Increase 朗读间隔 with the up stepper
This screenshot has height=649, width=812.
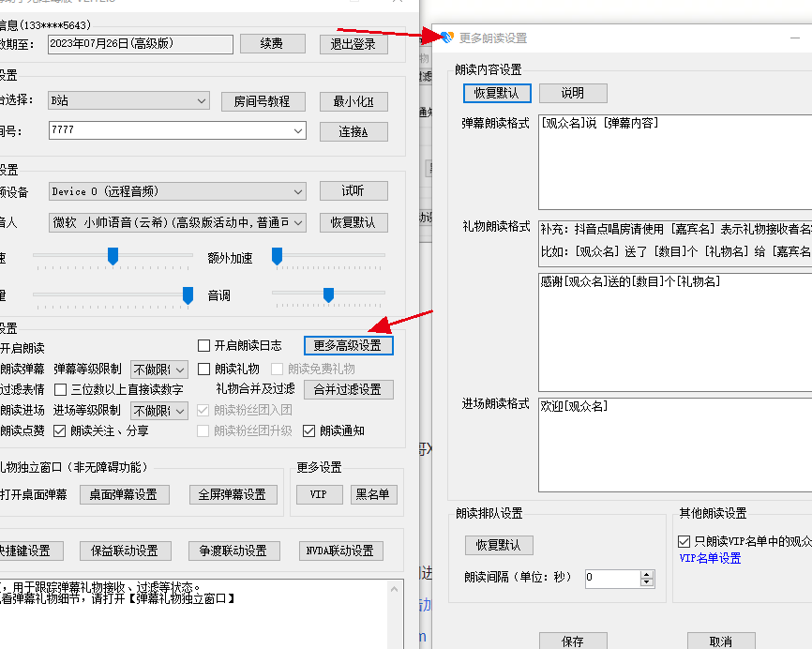coord(647,574)
